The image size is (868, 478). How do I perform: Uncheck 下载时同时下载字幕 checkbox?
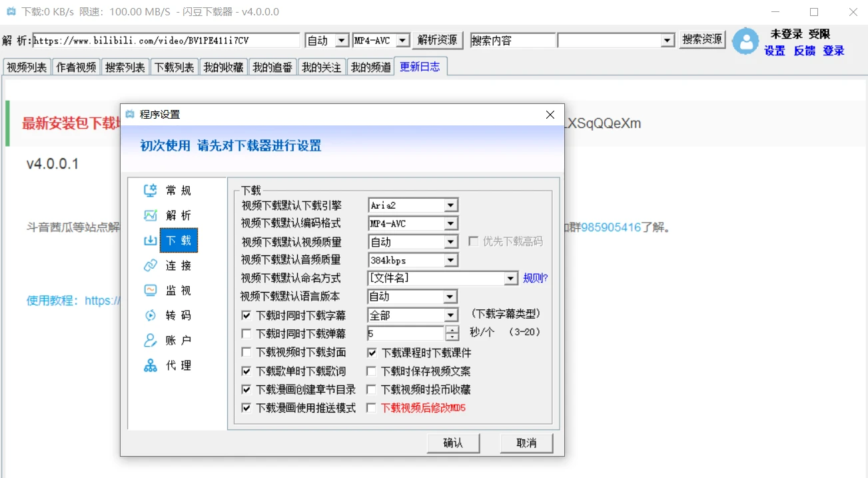[246, 315]
